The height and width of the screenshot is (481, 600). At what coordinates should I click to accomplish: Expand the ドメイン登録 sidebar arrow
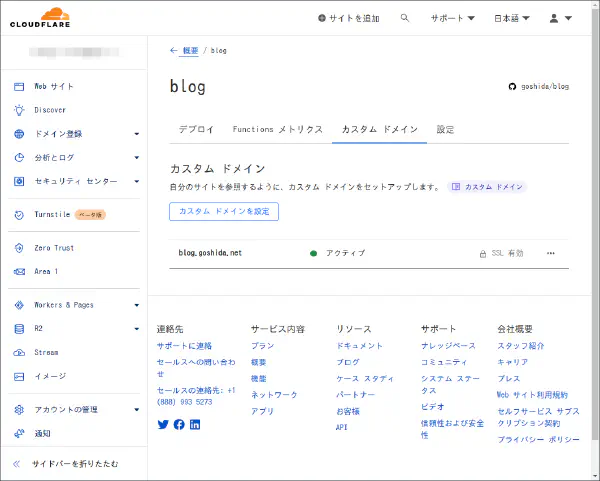pyautogui.click(x=137, y=134)
